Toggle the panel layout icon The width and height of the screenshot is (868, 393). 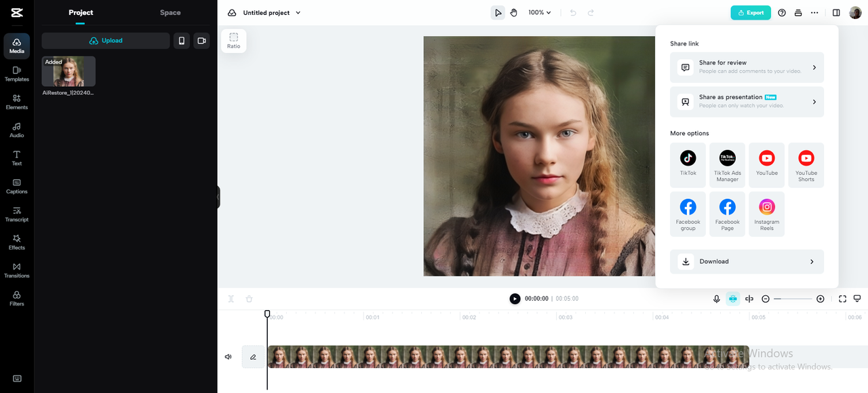click(836, 13)
